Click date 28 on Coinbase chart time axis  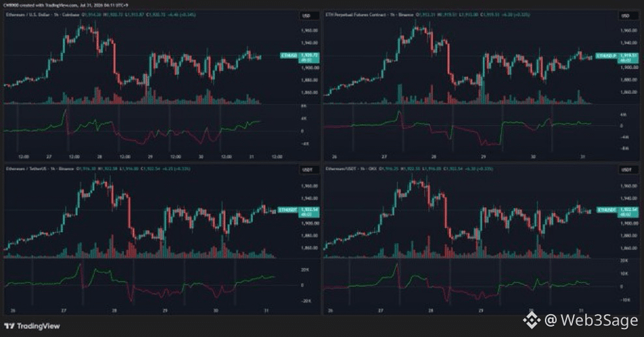(x=99, y=157)
